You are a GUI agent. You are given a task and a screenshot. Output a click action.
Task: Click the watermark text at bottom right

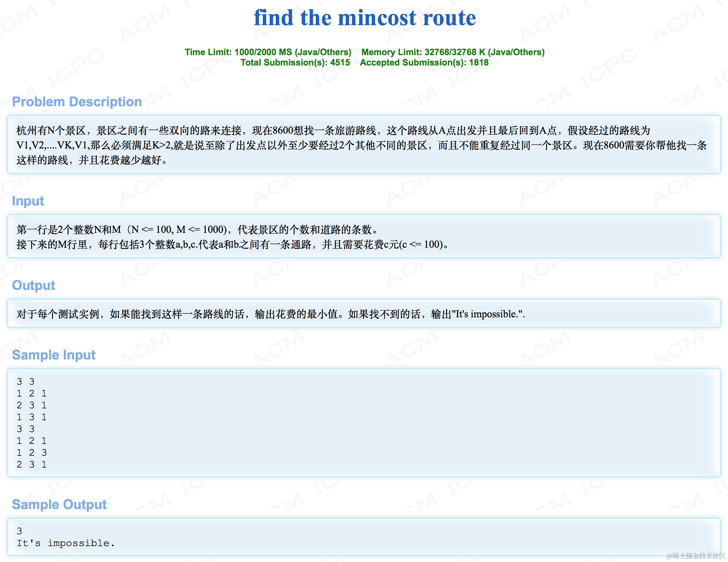coord(695,556)
